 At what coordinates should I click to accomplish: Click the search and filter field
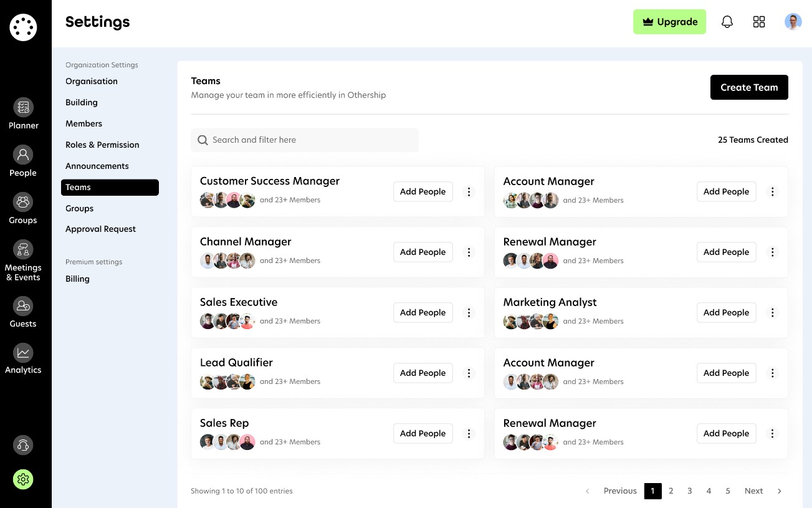(x=305, y=140)
